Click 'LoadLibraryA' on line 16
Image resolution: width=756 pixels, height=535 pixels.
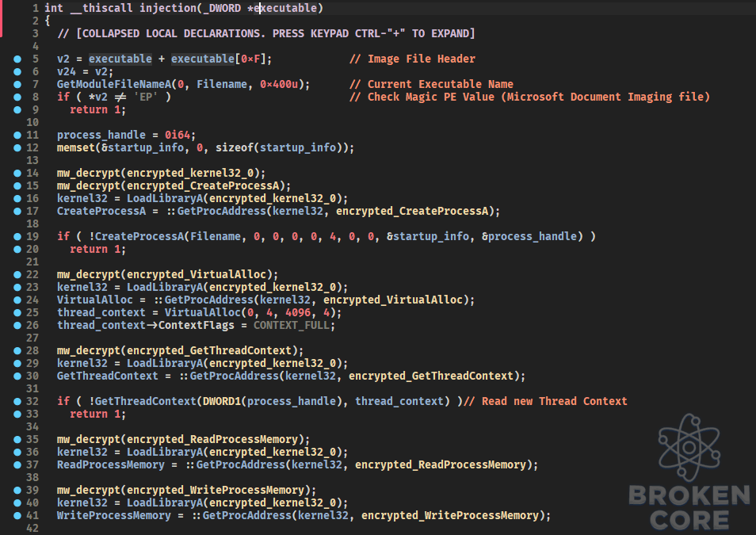pos(165,198)
